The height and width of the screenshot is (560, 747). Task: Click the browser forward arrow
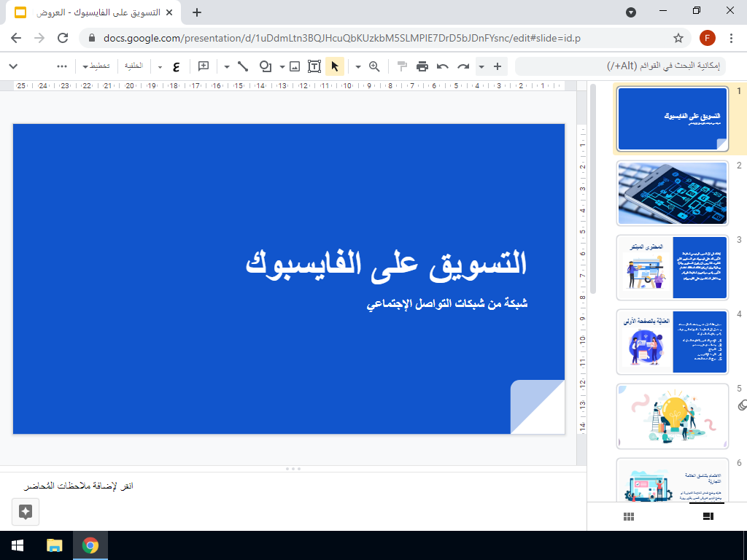pyautogui.click(x=39, y=38)
